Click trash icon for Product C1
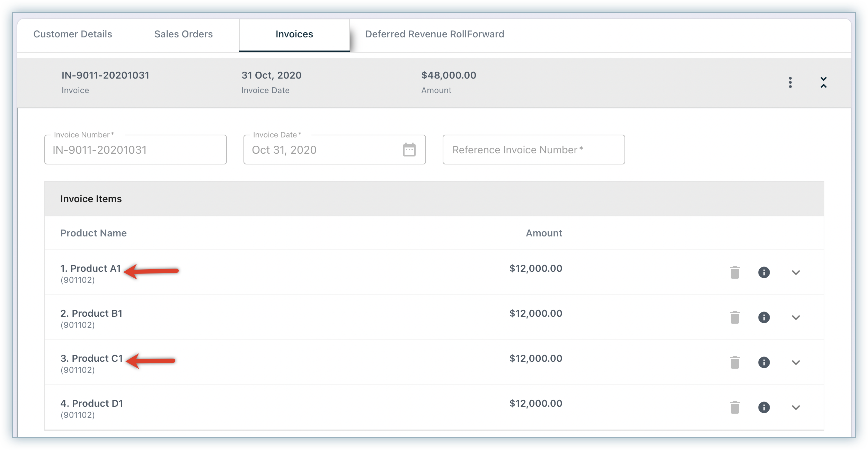This screenshot has height=450, width=868. click(735, 362)
